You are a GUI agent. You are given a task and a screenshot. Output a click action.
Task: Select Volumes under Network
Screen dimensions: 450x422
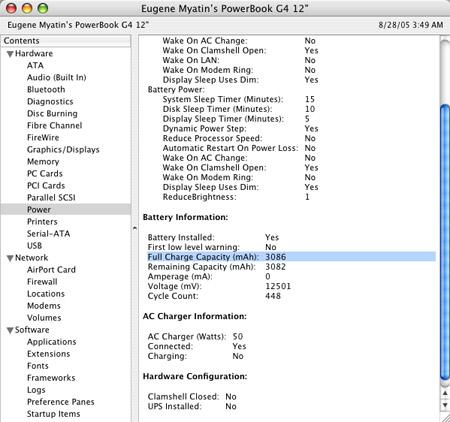click(x=44, y=317)
